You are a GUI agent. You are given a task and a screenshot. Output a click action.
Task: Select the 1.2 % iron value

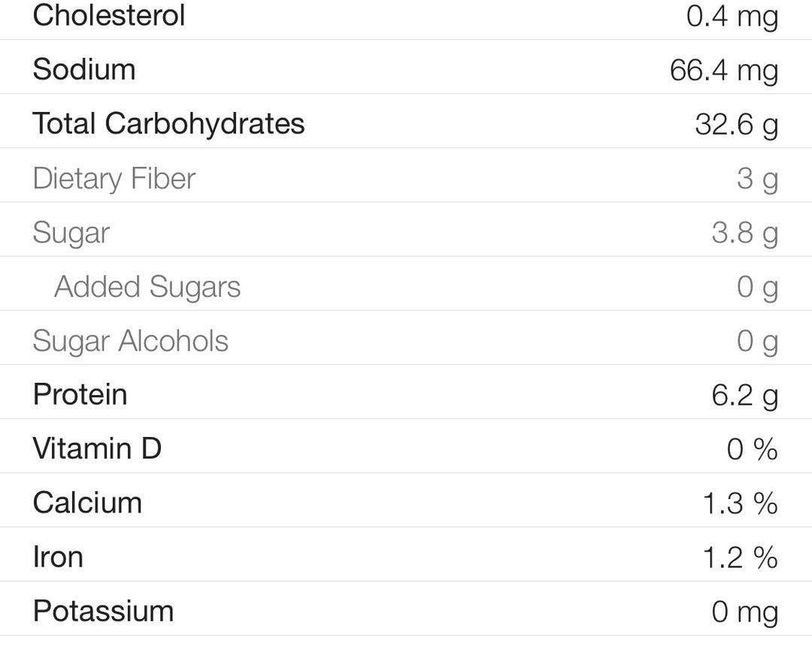coord(740,557)
